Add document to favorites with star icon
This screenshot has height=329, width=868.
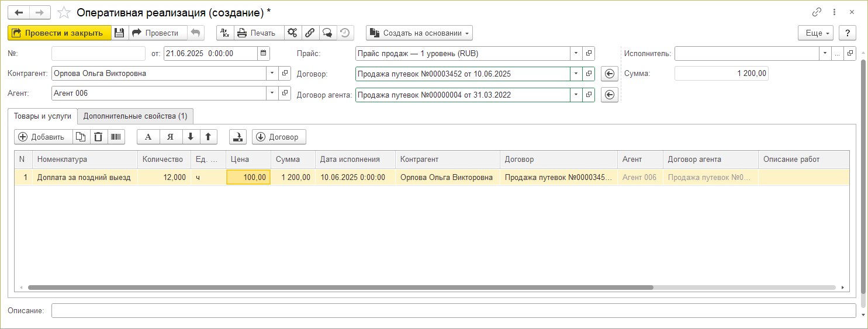pyautogui.click(x=65, y=12)
